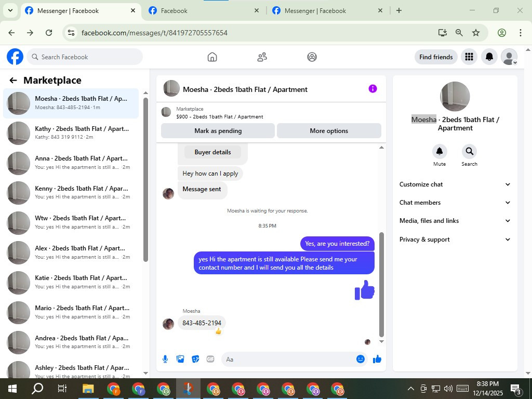This screenshot has height=399, width=532.
Task: Open Anna's apartment conversation
Action: (x=71, y=163)
